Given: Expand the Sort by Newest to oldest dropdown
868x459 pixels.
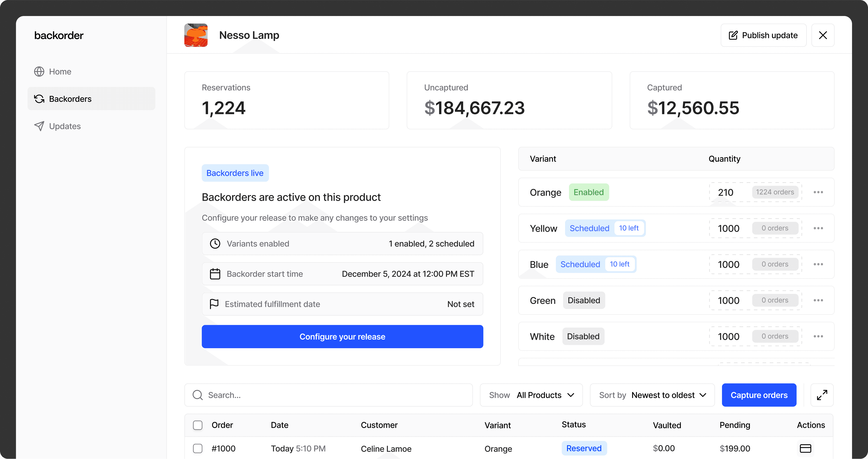Looking at the screenshot, I should click(652, 395).
